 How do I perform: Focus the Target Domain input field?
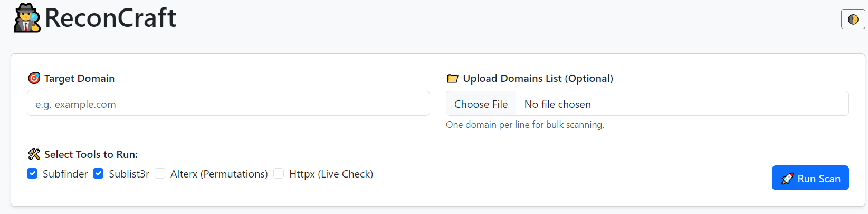pyautogui.click(x=228, y=104)
